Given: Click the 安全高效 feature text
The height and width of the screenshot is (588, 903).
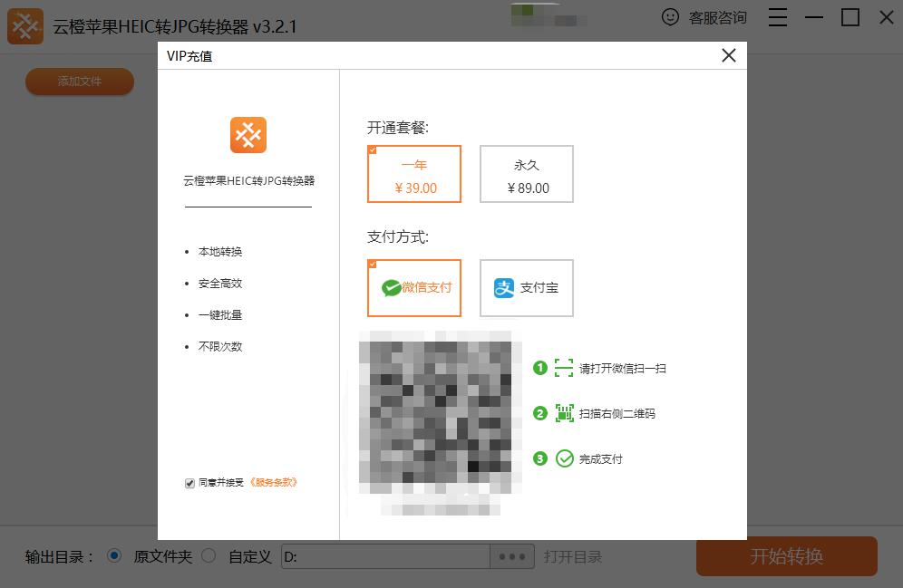Looking at the screenshot, I should tap(220, 284).
